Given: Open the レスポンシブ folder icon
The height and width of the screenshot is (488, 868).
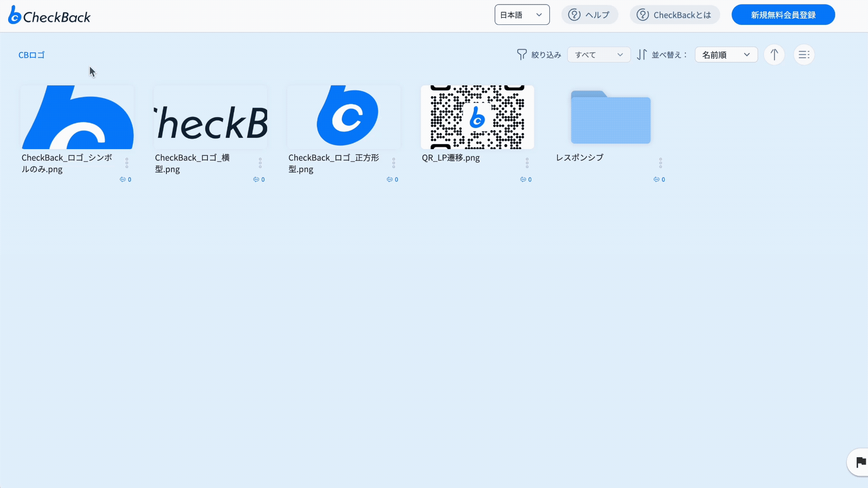Looking at the screenshot, I should click(610, 118).
